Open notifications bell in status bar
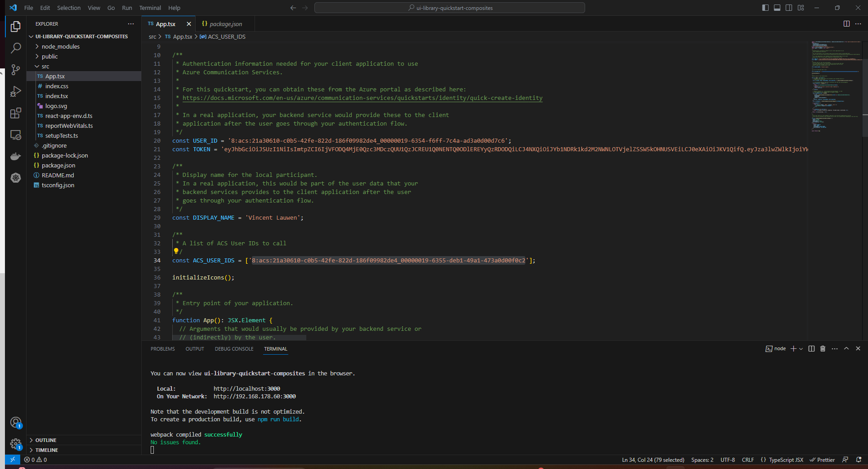The width and height of the screenshot is (868, 469). click(859, 460)
